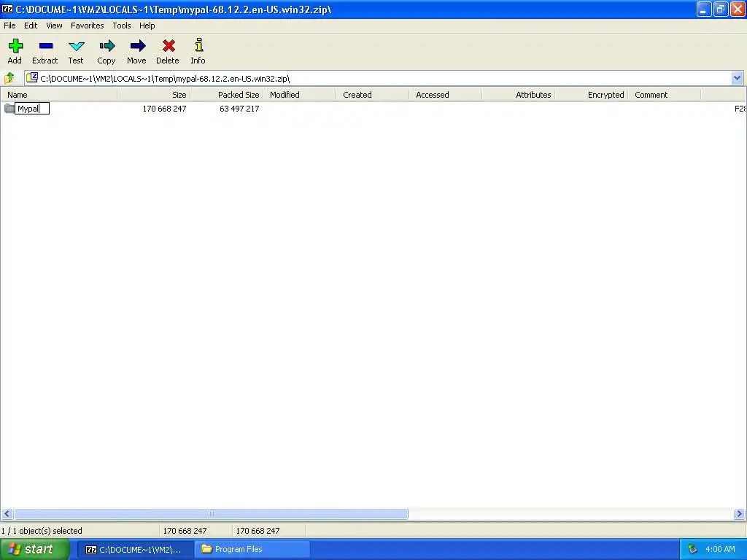Select the Copy toolbar icon
Viewport: 747px width, 560px height.
107,46
